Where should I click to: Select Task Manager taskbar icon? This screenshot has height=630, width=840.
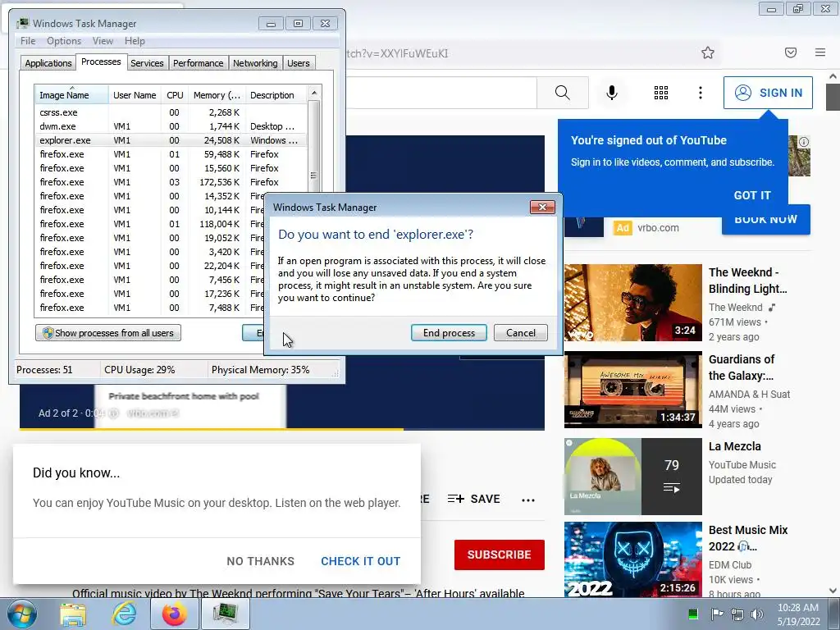click(x=225, y=614)
